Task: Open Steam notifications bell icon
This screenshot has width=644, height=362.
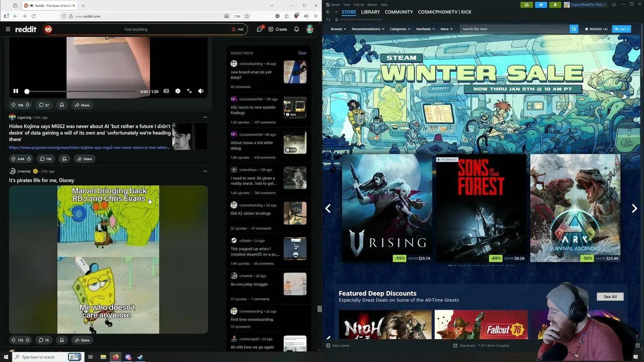Action: tap(555, 5)
